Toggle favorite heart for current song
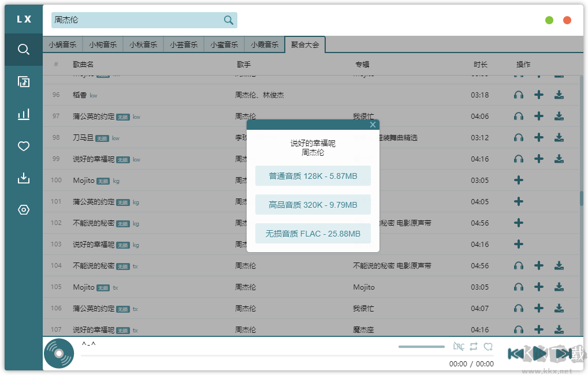588x375 pixels. 489,346
